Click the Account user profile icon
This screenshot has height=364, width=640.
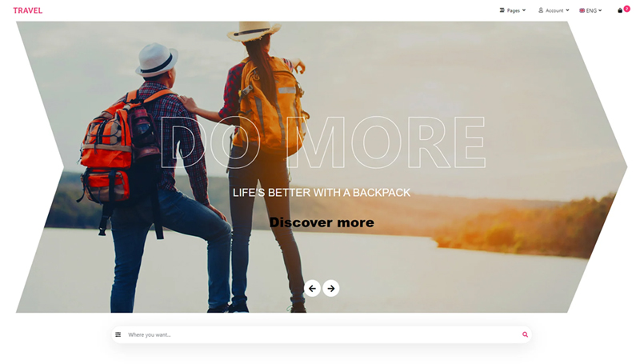541,10
